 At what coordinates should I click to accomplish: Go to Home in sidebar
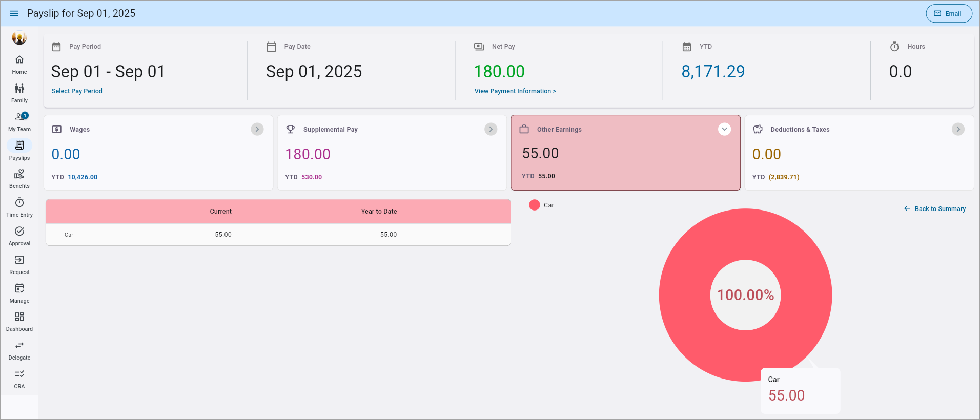click(19, 60)
